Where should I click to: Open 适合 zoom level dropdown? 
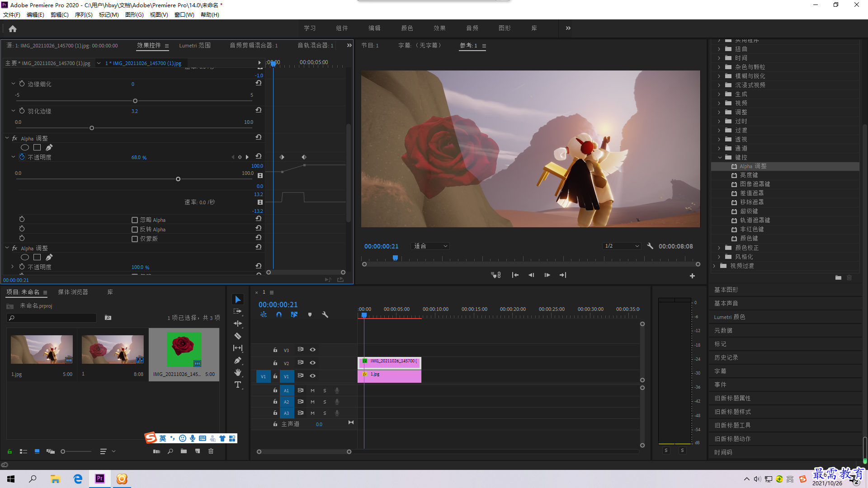click(x=430, y=246)
